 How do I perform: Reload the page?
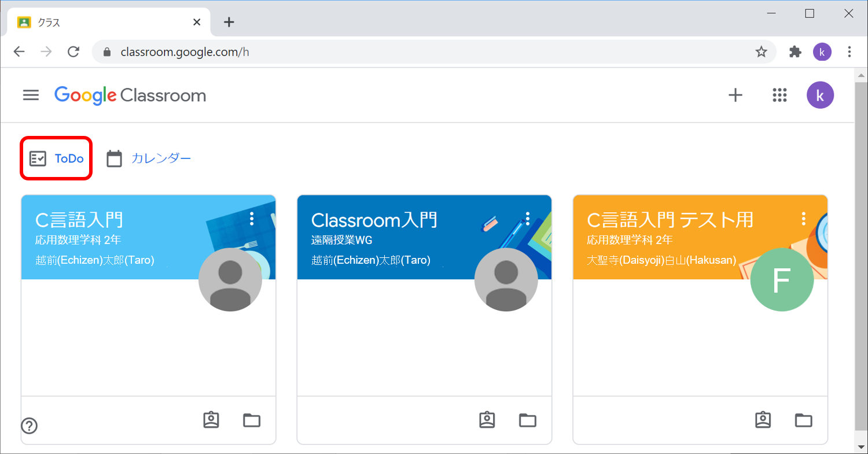pyautogui.click(x=73, y=52)
